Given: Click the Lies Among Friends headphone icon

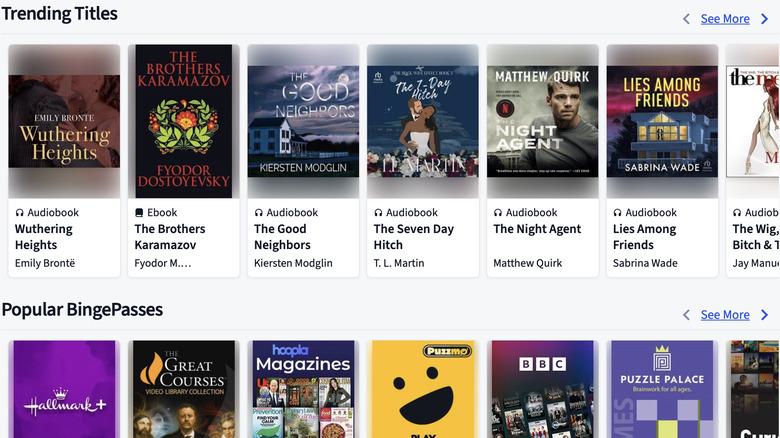Looking at the screenshot, I should point(617,213).
